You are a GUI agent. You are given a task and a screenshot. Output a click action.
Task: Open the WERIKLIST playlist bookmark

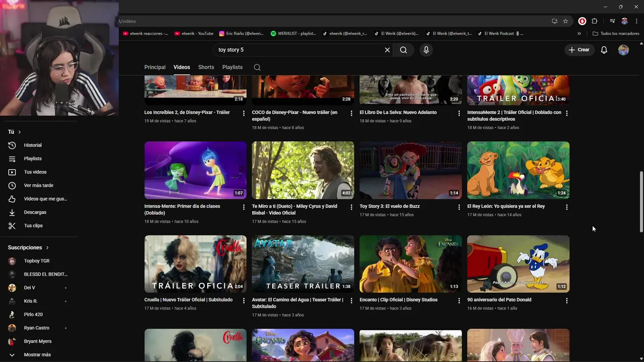click(x=293, y=34)
